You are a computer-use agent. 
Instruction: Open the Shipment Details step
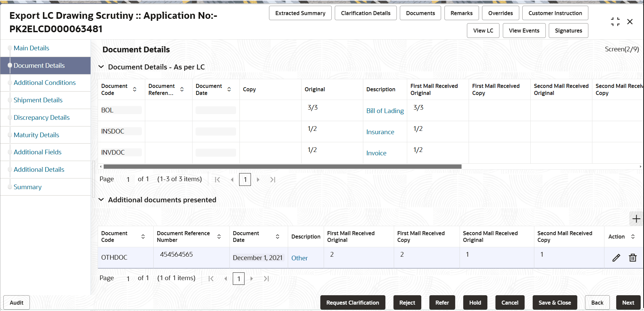pos(38,100)
